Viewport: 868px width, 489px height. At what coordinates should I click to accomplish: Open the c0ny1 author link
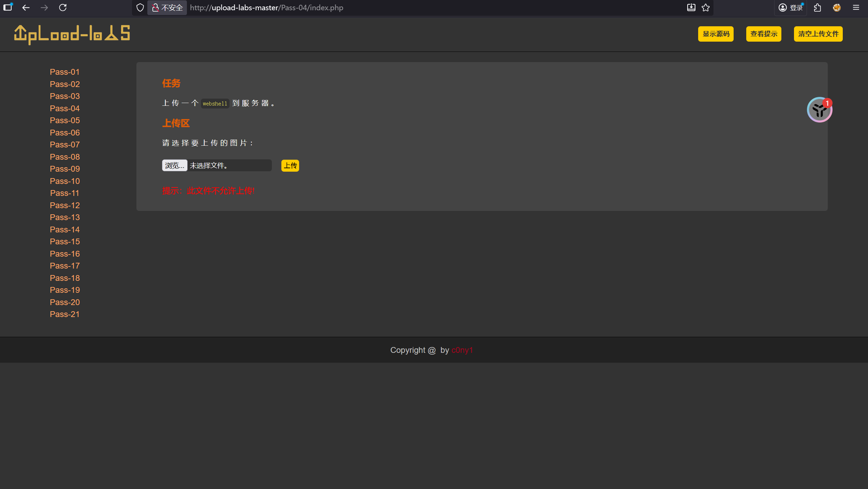click(462, 350)
